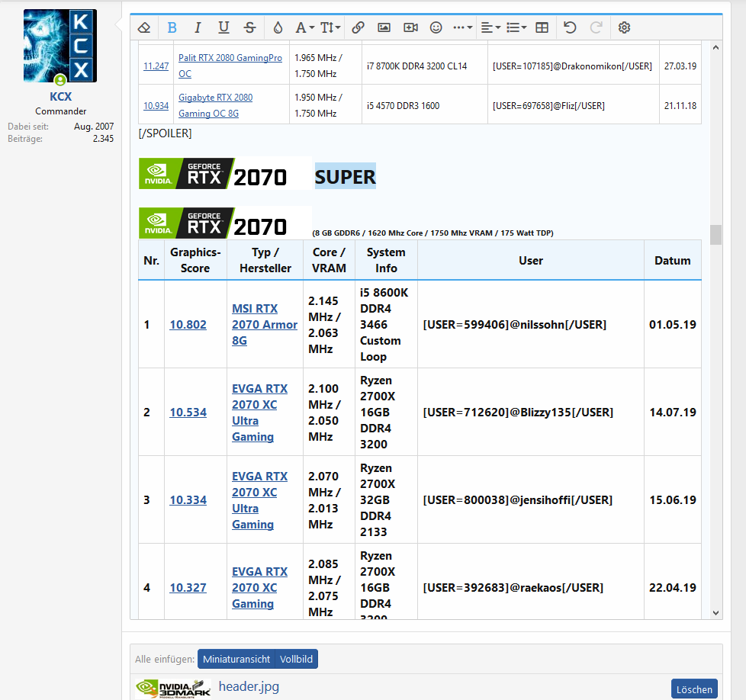Click the date cell 01.05.19
The image size is (746, 700).
[672, 325]
